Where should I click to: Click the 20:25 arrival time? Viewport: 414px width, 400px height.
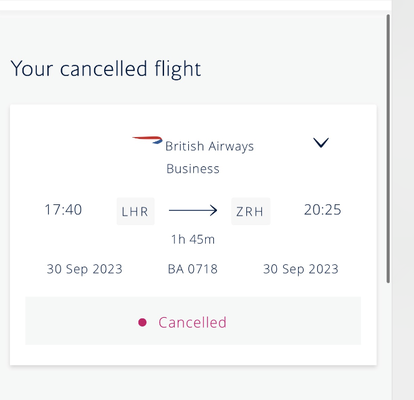323,210
